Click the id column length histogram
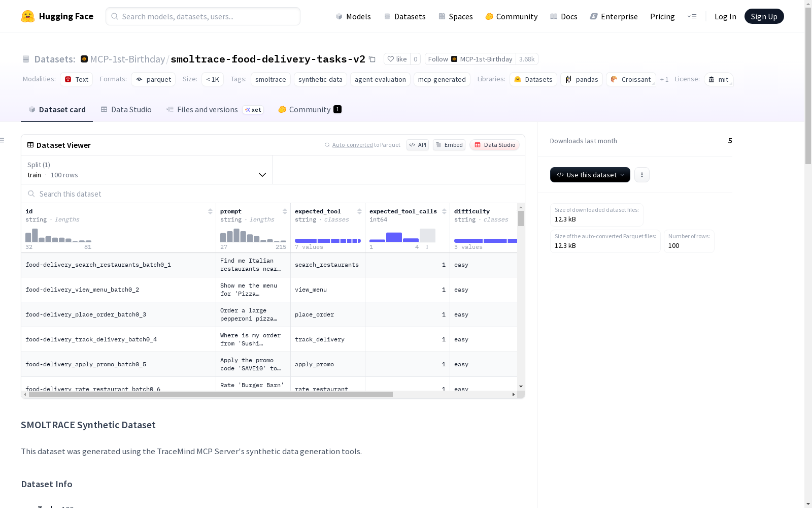 point(58,235)
